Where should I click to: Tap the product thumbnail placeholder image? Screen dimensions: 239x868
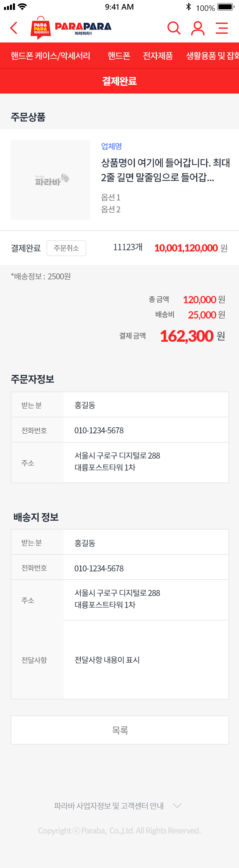50,180
